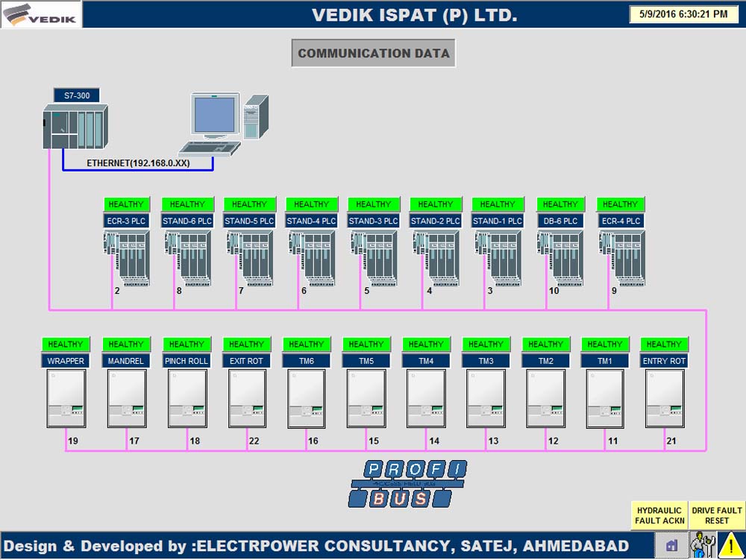Click the STAND-3 PLC name label

click(374, 221)
